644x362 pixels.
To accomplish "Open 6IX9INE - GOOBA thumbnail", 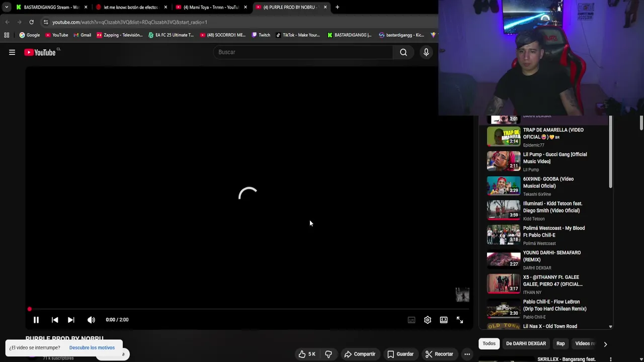I will [504, 186].
